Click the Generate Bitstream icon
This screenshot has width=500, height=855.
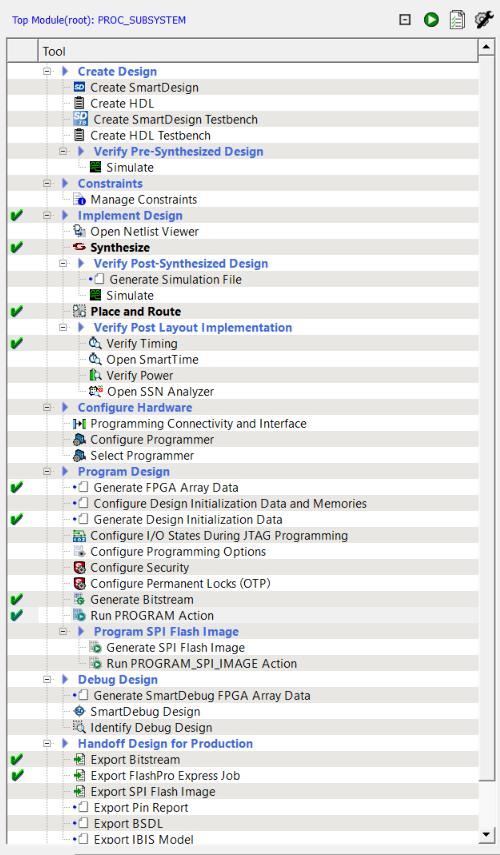click(x=80, y=600)
